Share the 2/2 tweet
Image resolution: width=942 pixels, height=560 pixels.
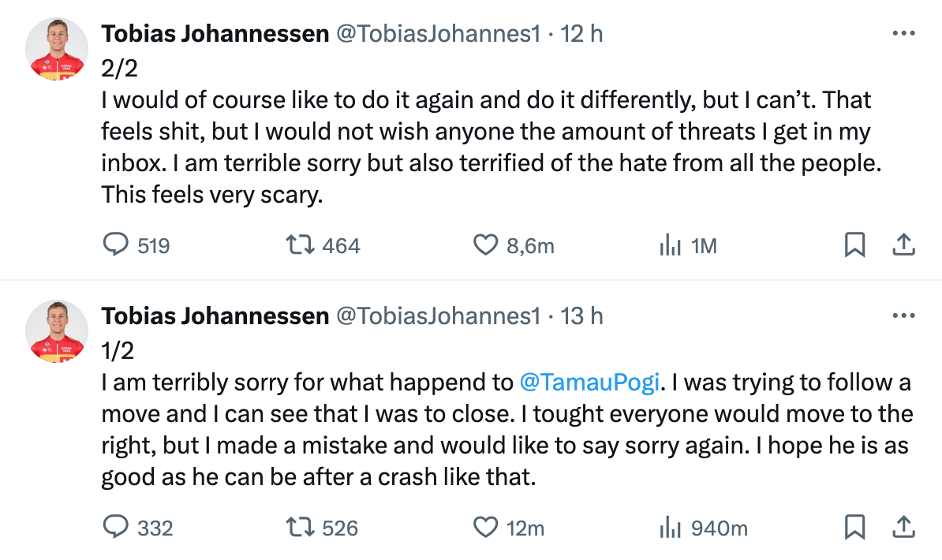(x=903, y=245)
